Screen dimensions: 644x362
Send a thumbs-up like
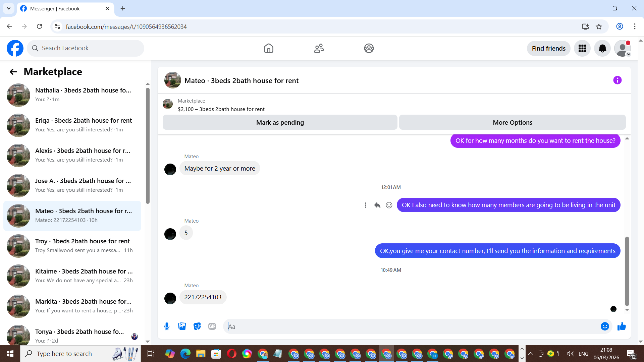point(622,326)
